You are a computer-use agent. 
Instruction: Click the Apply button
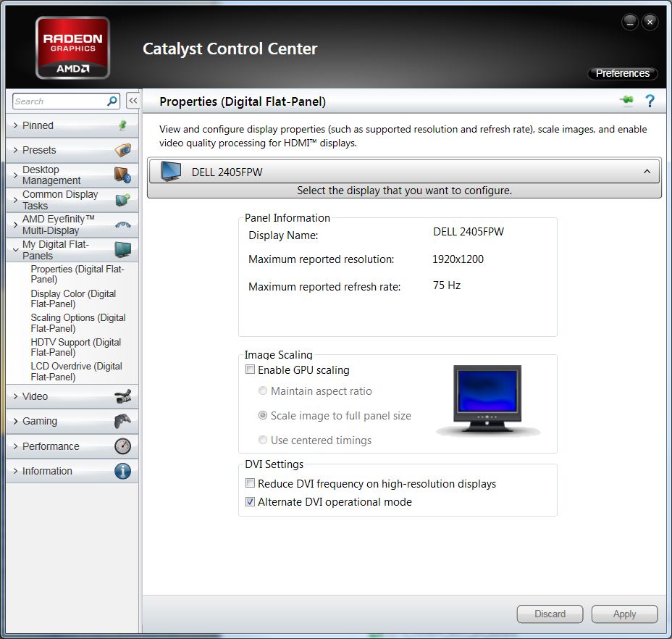624,614
